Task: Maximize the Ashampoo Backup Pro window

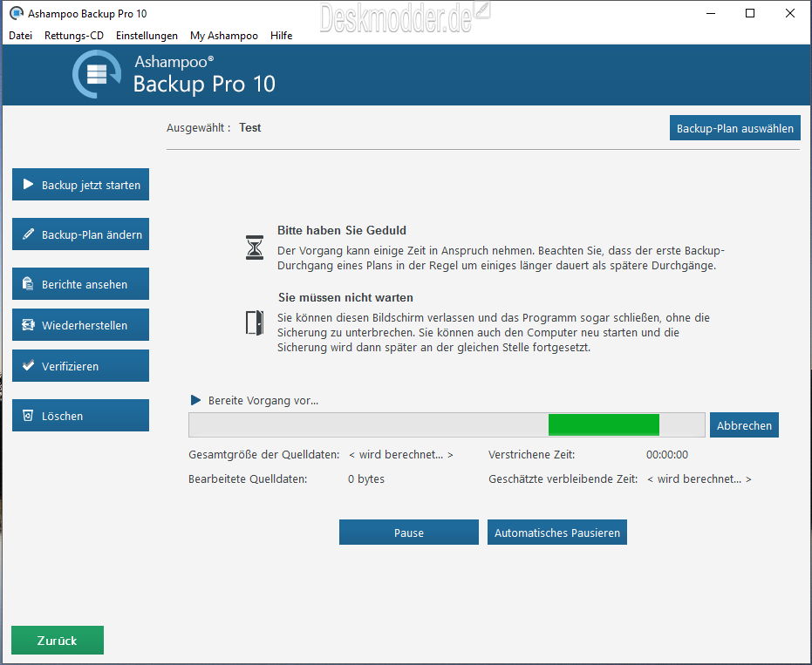Action: tap(750, 13)
